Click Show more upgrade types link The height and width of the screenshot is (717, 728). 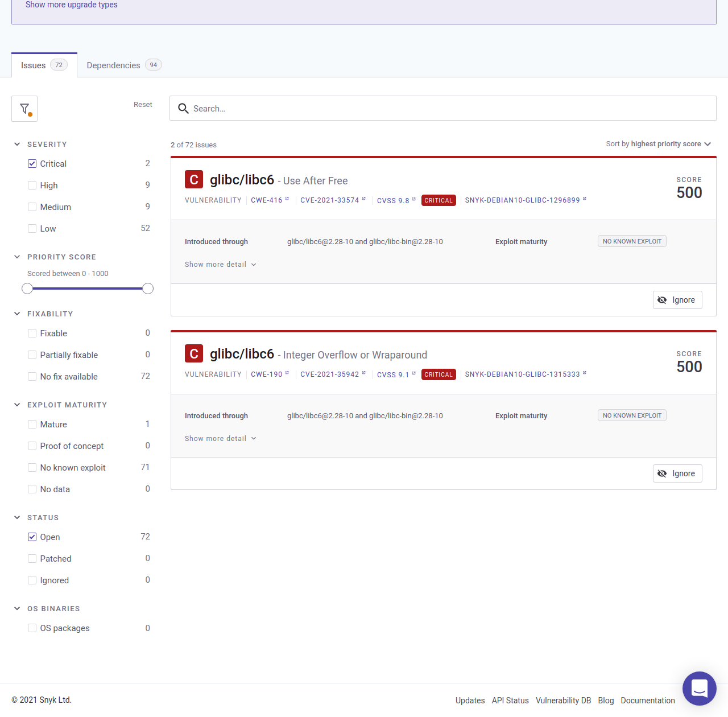click(x=72, y=5)
